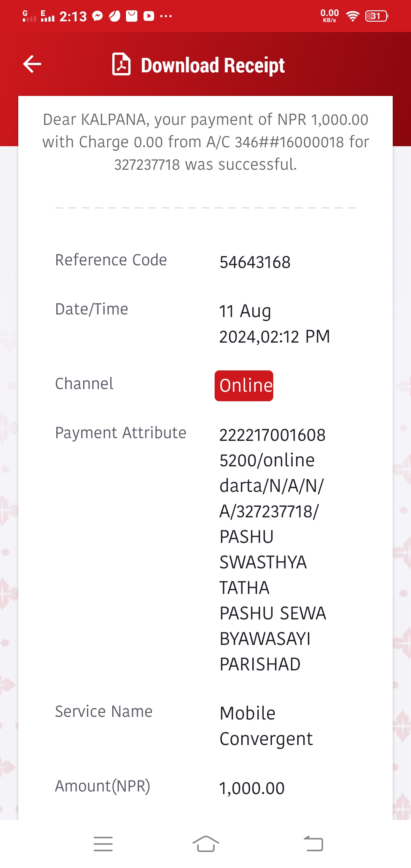Tap the back arrow icon
Viewport: 411px width, 868px height.
[x=32, y=64]
